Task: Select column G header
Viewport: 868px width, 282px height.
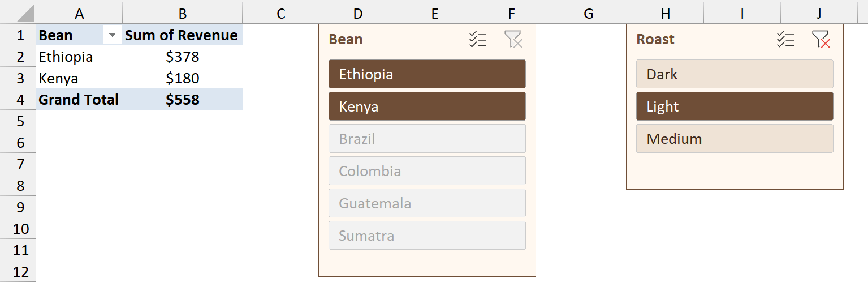Action: (x=588, y=14)
